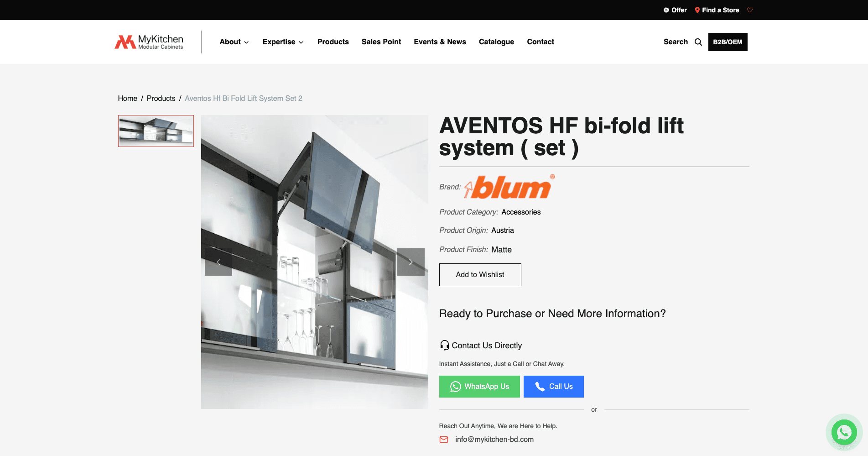The height and width of the screenshot is (456, 868).
Task: Show next product image with right arrow
Action: pyautogui.click(x=411, y=262)
